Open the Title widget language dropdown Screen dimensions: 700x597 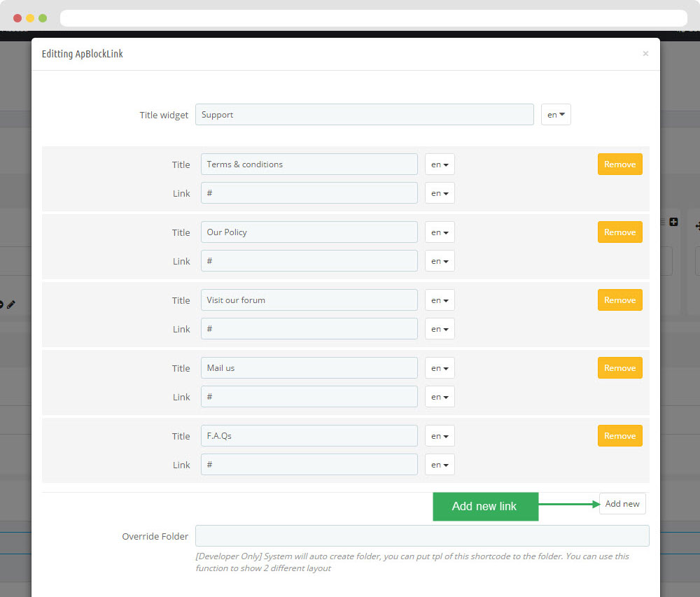tap(556, 115)
